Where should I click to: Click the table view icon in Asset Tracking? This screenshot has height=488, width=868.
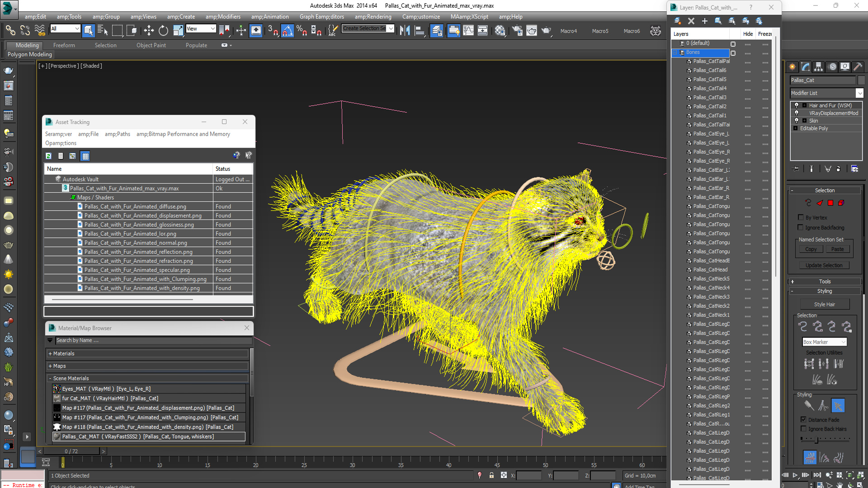tap(85, 156)
